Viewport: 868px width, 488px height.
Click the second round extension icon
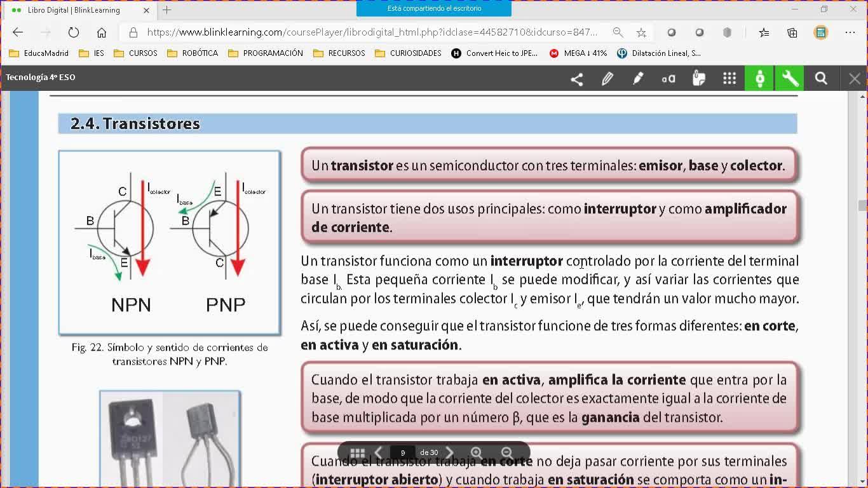tap(700, 32)
